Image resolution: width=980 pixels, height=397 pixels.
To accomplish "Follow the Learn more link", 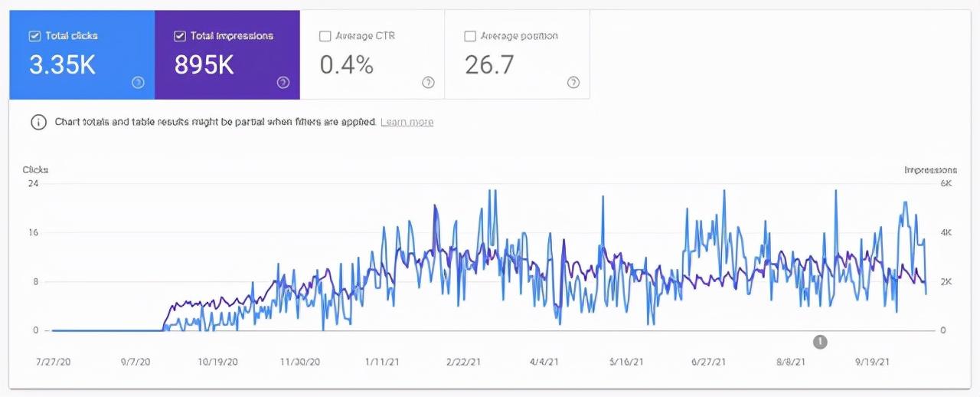I will tap(407, 122).
